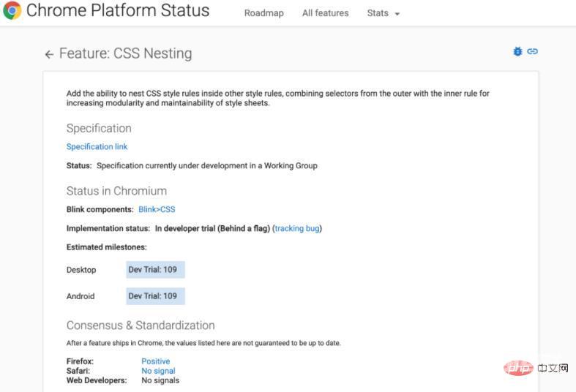The width and height of the screenshot is (576, 392).
Task: Click the Desktop Dev Trial: 109 milestone
Action: point(155,270)
